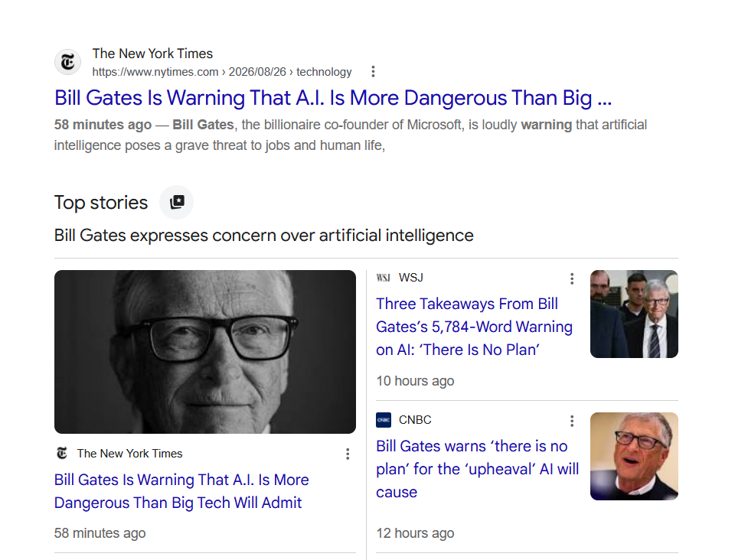Screen dimensions: 748x560
Task: Open the large black-and-white portrait thumbnail
Action: click(x=205, y=352)
